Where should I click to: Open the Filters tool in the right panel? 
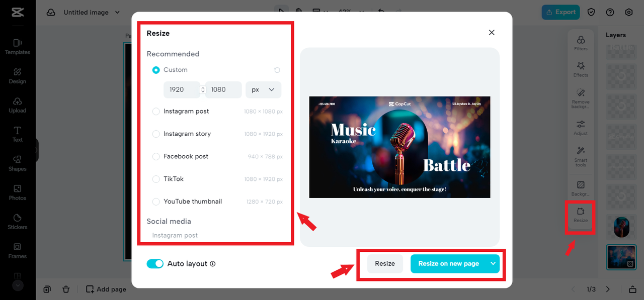click(581, 43)
